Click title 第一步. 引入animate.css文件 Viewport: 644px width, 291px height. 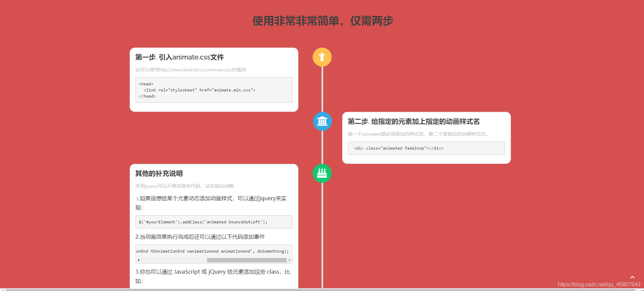point(180,57)
